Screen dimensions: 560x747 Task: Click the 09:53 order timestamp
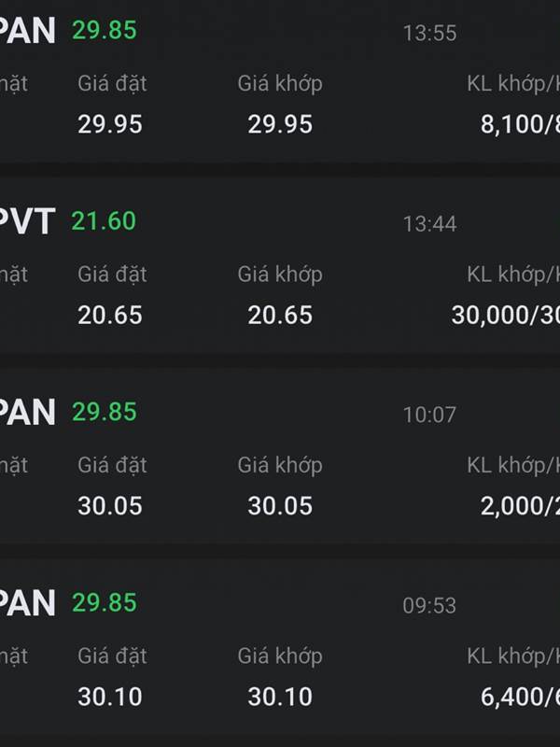click(429, 606)
